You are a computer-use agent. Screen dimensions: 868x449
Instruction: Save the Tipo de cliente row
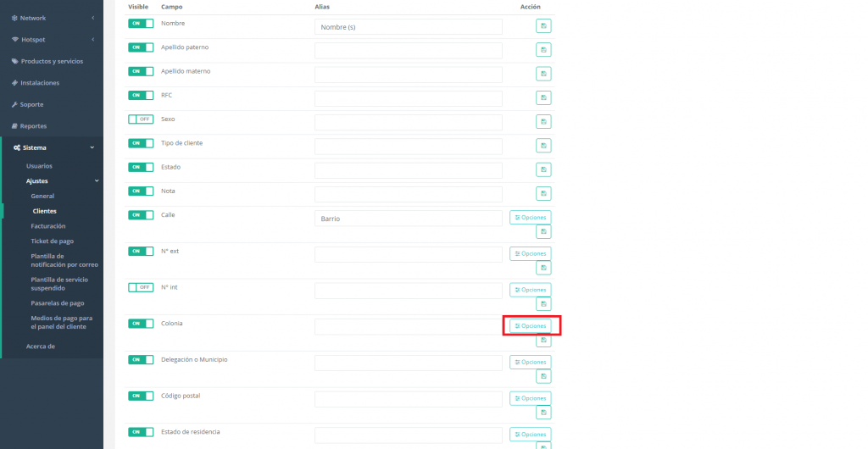pyautogui.click(x=543, y=146)
